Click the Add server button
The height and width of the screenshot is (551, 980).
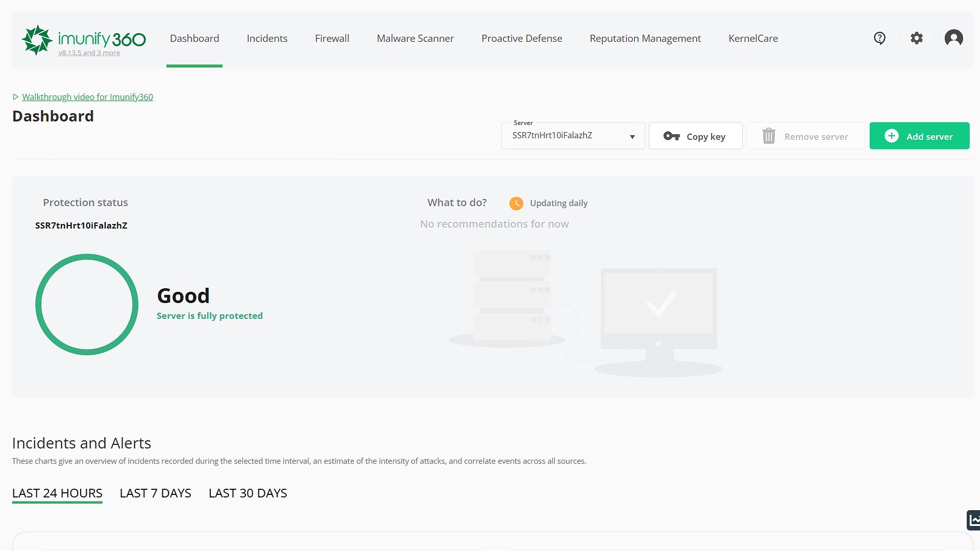click(x=919, y=136)
